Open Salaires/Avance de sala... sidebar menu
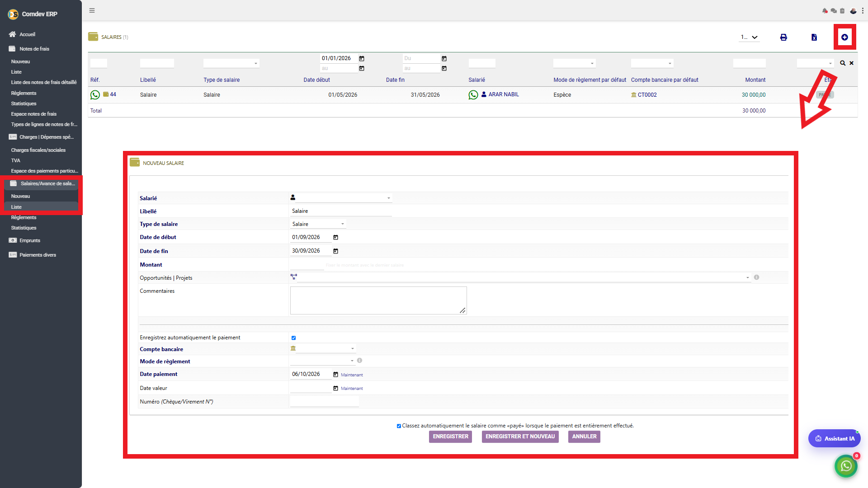 click(47, 183)
